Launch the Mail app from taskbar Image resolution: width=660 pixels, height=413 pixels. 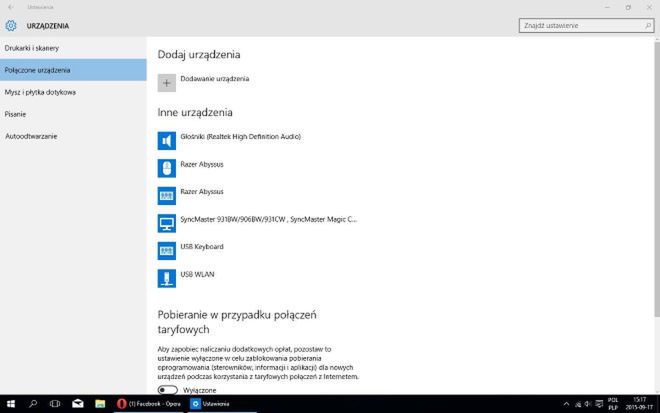coord(78,404)
